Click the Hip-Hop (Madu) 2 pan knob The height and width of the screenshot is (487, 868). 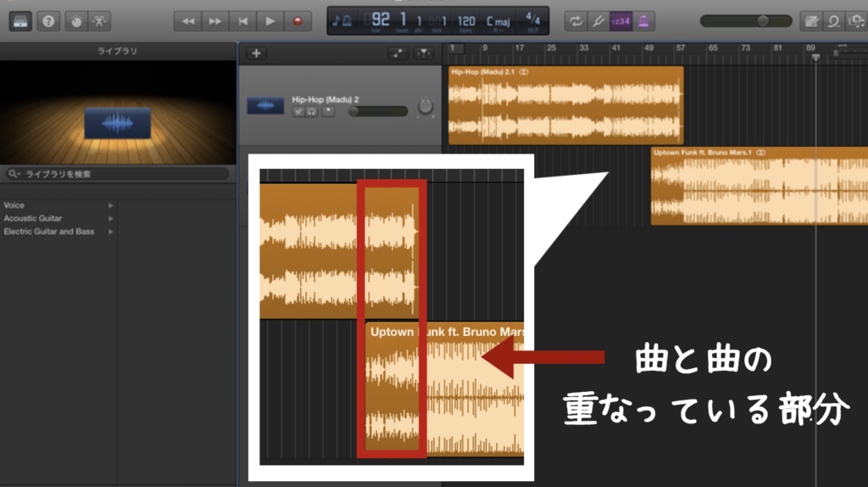tap(426, 106)
